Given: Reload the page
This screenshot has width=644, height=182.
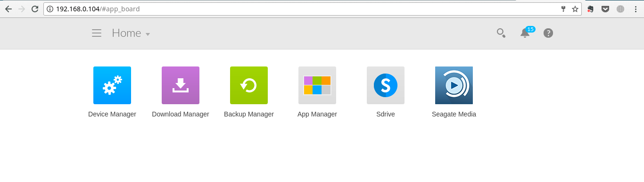Looking at the screenshot, I should tap(35, 9).
